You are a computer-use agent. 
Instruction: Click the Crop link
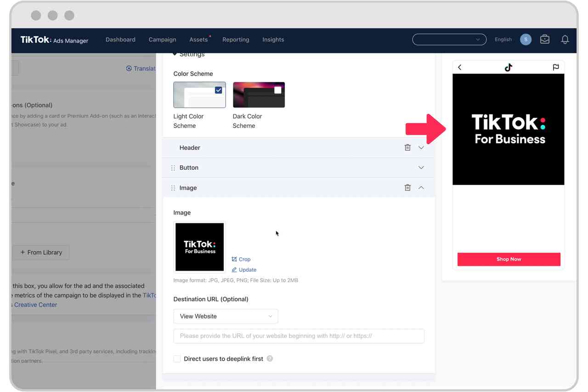241,259
